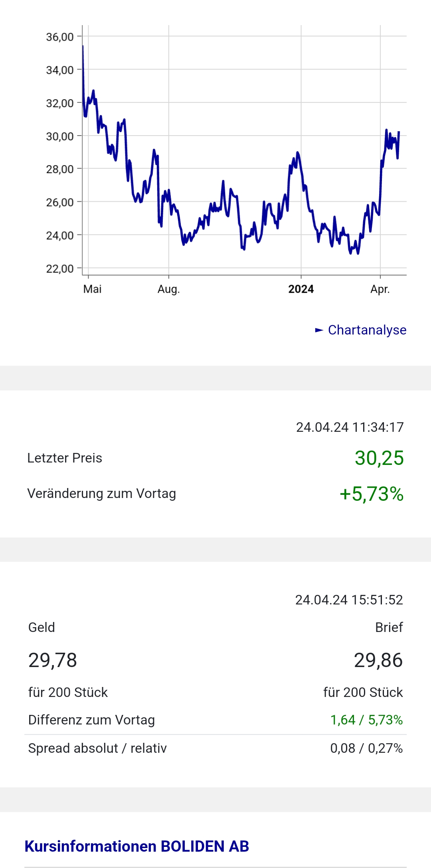Select the Mai label on chart axis
Viewport: 431px width, 868px height.
pyautogui.click(x=92, y=289)
